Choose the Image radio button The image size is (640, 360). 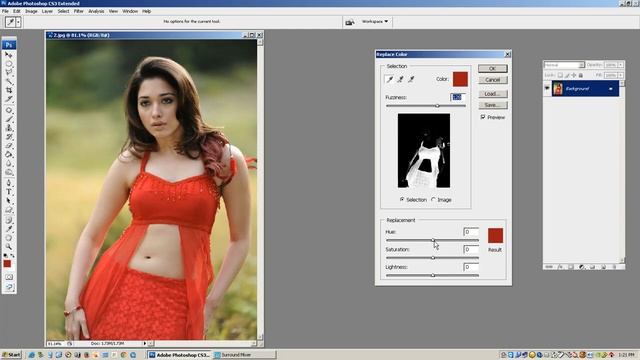click(433, 200)
